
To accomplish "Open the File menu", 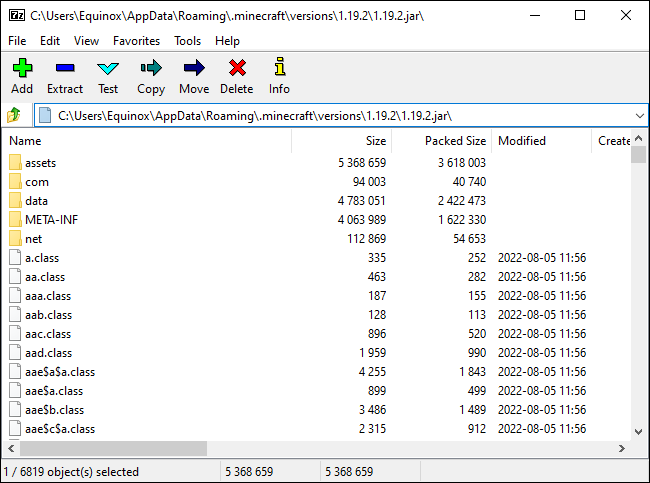I will tap(17, 41).
